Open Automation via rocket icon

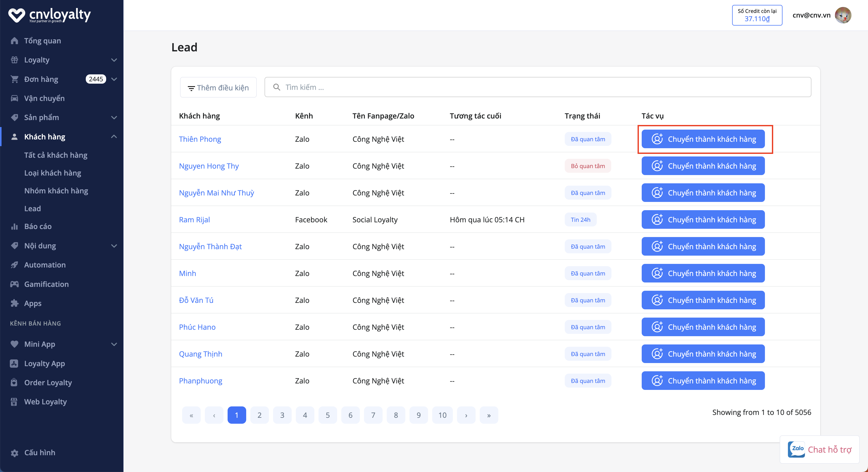click(14, 265)
